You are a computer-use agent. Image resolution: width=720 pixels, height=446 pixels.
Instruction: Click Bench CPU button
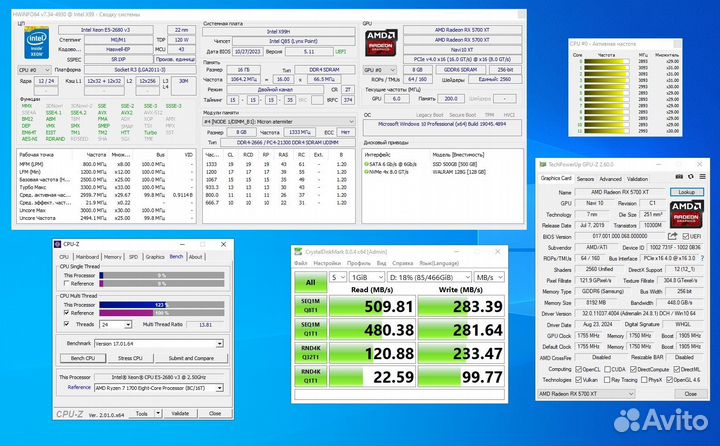(x=83, y=358)
